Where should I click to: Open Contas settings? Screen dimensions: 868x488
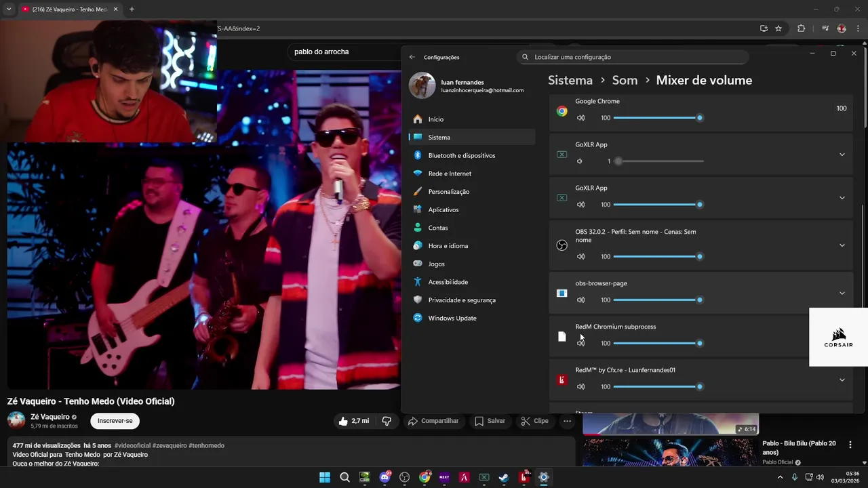coord(472,228)
